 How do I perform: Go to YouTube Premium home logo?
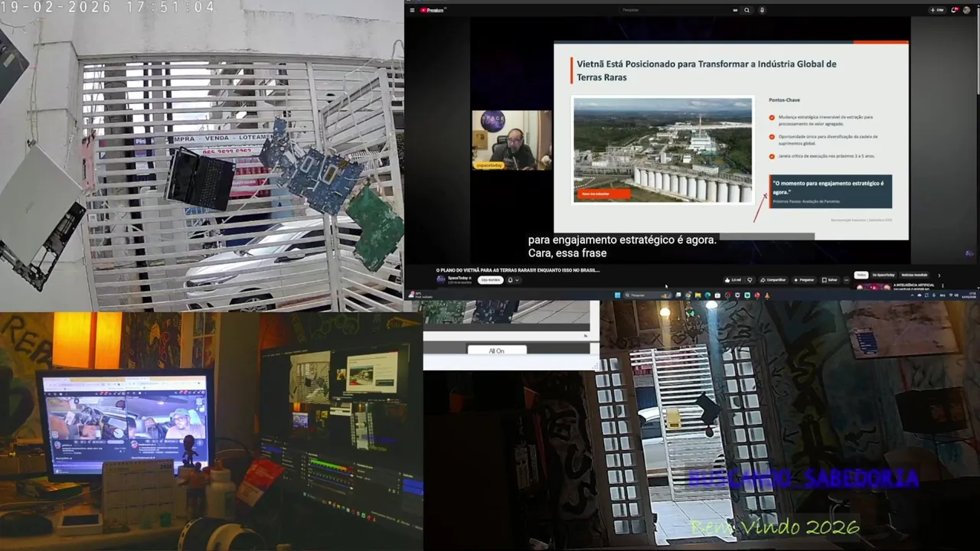coord(434,10)
